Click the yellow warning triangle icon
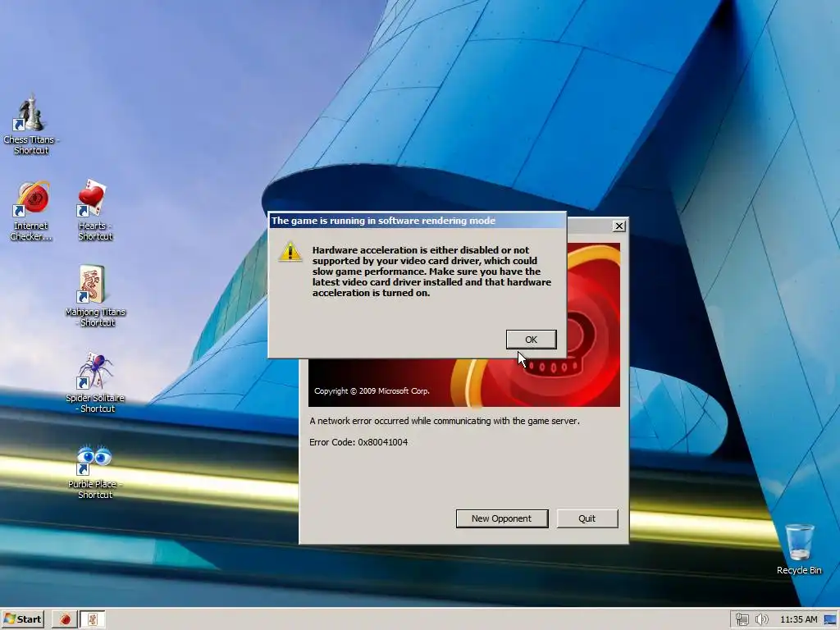Image resolution: width=840 pixels, height=630 pixels. pyautogui.click(x=290, y=251)
